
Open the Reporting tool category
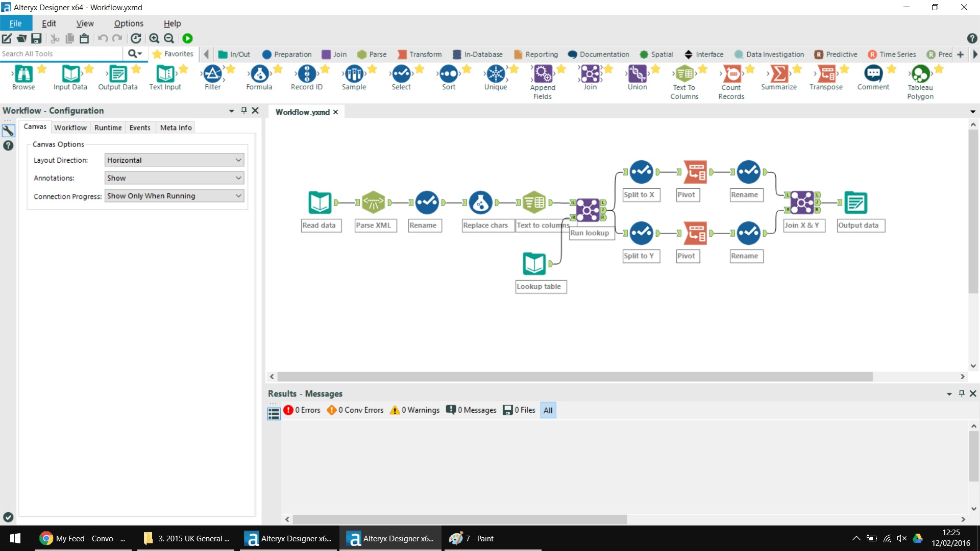point(536,55)
